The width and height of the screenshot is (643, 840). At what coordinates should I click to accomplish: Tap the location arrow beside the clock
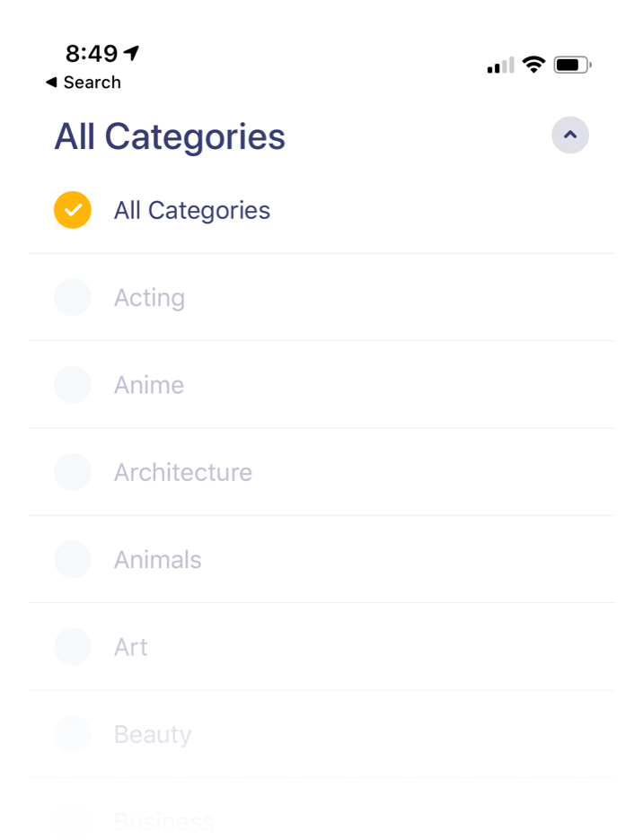pos(131,52)
